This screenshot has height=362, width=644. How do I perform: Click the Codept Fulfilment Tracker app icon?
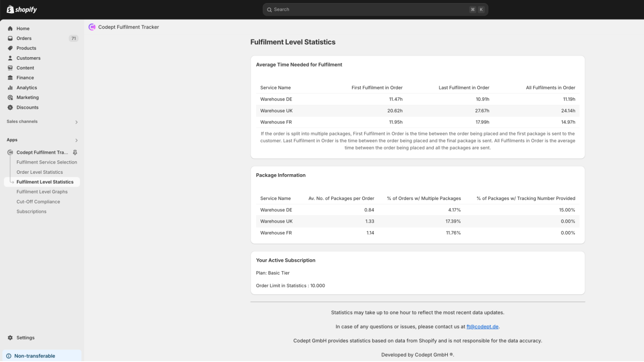pos(10,152)
